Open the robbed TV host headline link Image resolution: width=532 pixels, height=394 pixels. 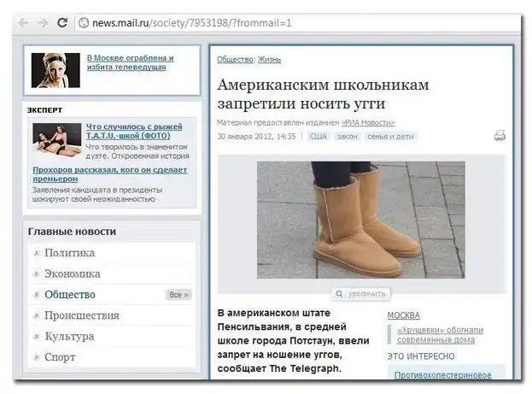point(130,62)
